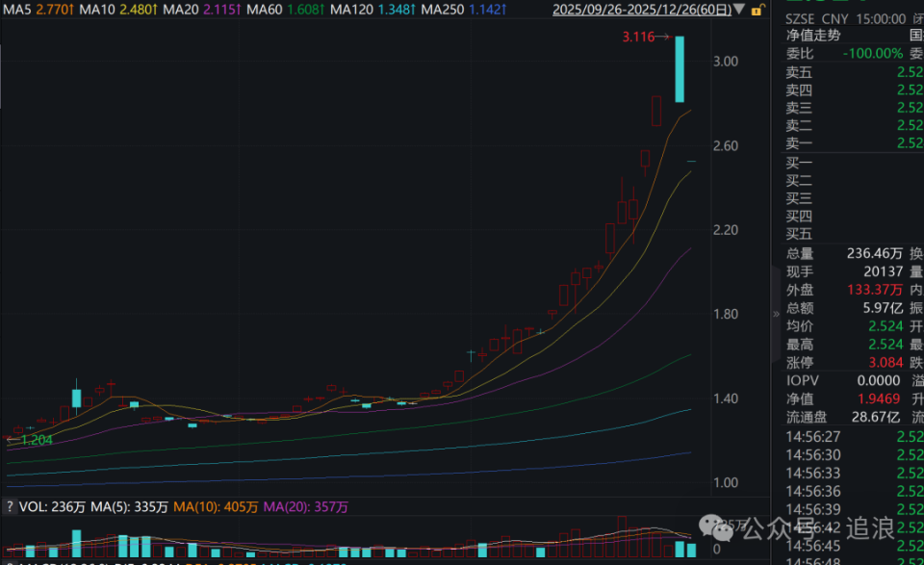This screenshot has height=565, width=924.
Task: Open the date range dropdown triangle
Action: click(739, 10)
